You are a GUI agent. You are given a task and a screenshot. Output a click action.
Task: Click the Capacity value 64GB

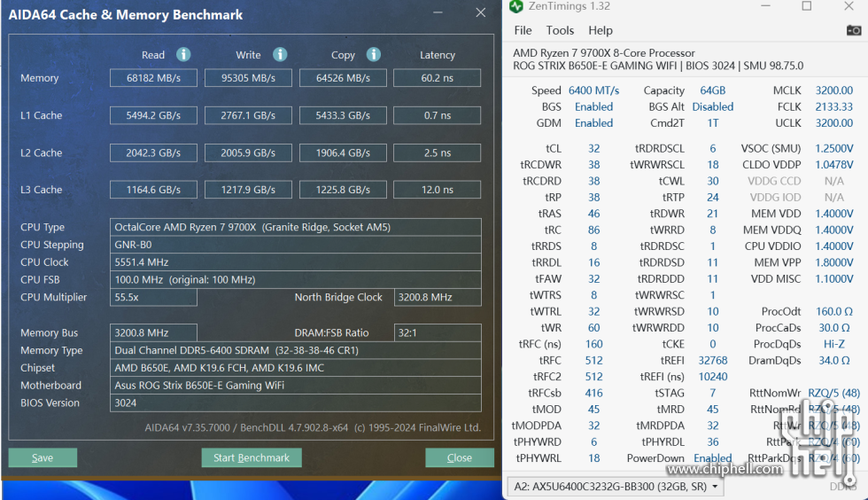coord(712,90)
